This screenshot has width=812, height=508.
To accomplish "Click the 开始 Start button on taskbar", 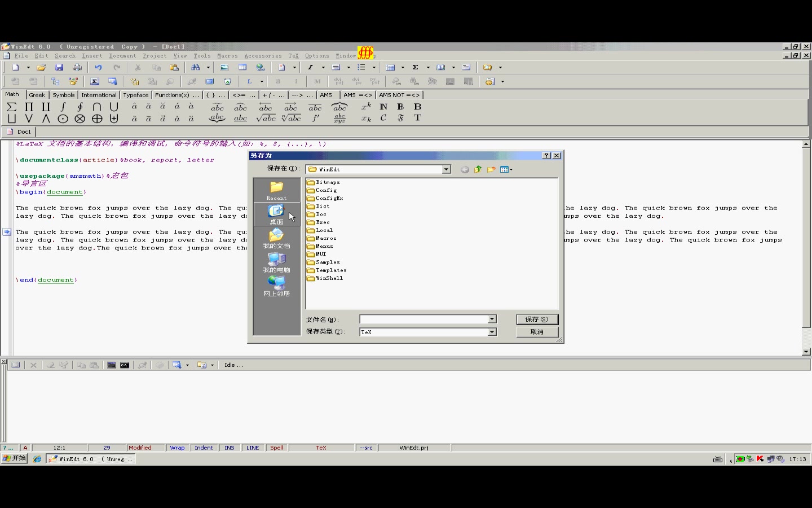I will click(x=14, y=459).
